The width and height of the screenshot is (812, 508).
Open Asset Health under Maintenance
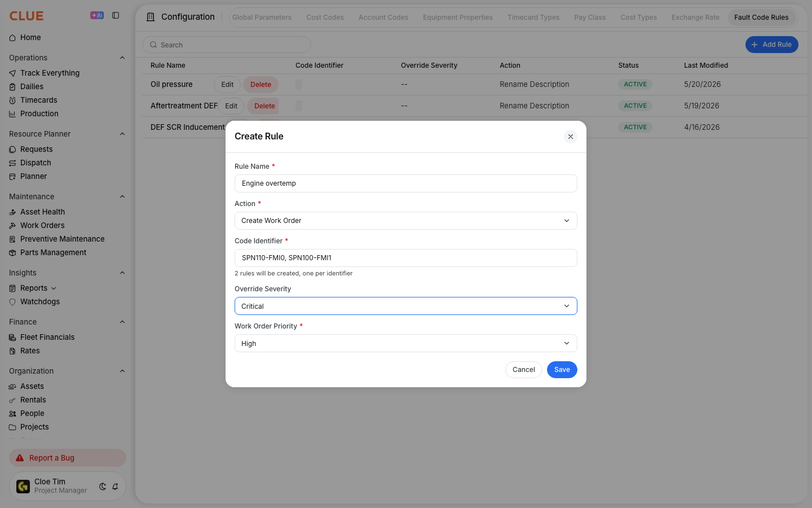pyautogui.click(x=42, y=212)
